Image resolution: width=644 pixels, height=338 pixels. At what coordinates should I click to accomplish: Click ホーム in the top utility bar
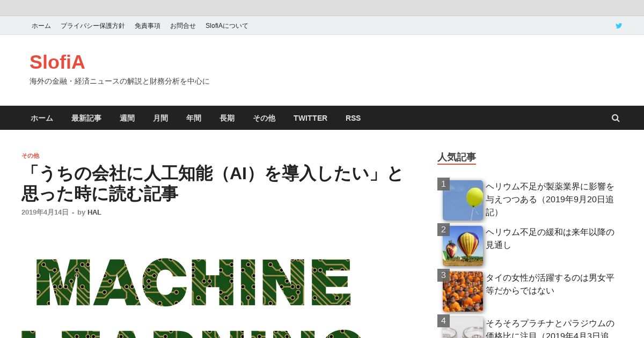[x=41, y=26]
